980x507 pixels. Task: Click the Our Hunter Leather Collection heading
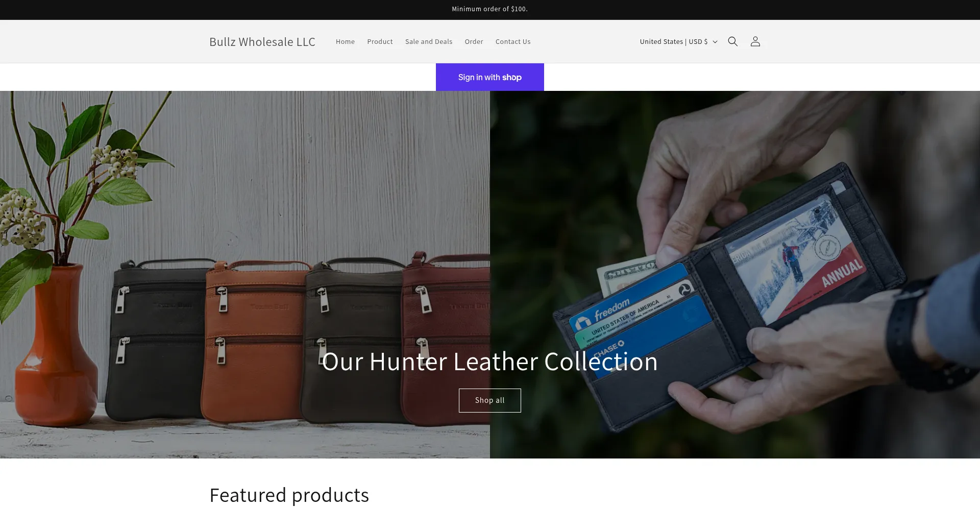pos(489,361)
